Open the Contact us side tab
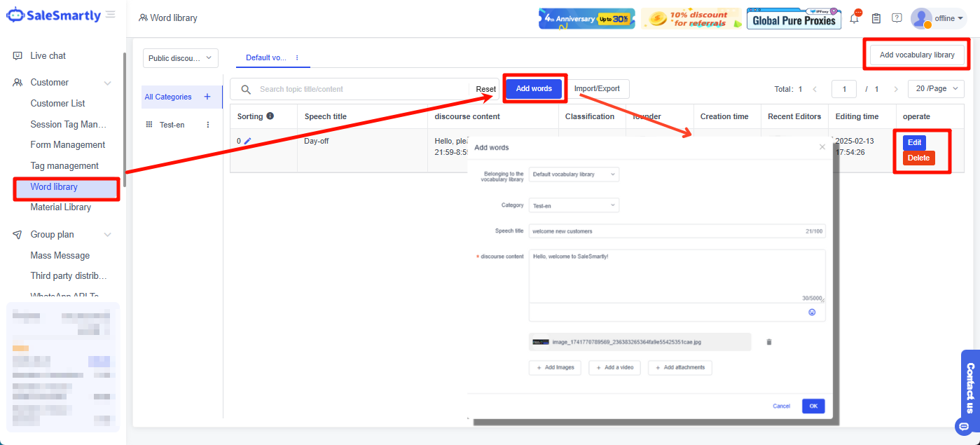This screenshot has width=980, height=445. 970,388
